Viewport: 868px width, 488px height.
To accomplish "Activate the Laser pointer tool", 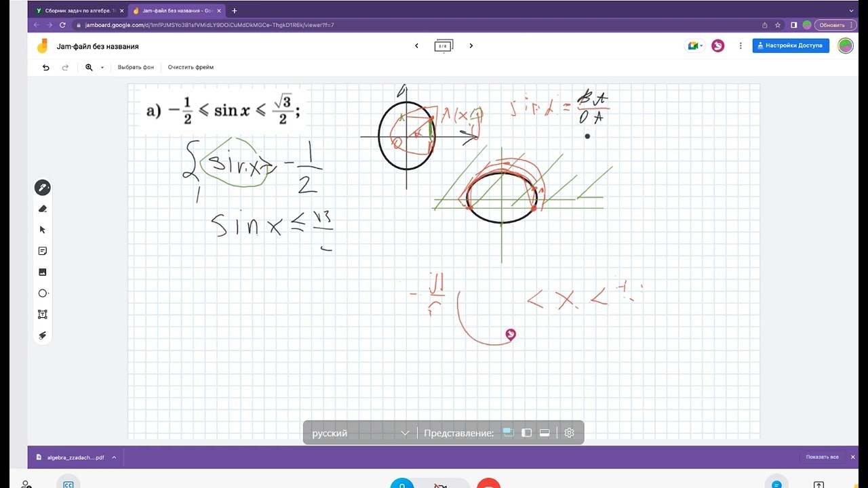I will tap(43, 335).
